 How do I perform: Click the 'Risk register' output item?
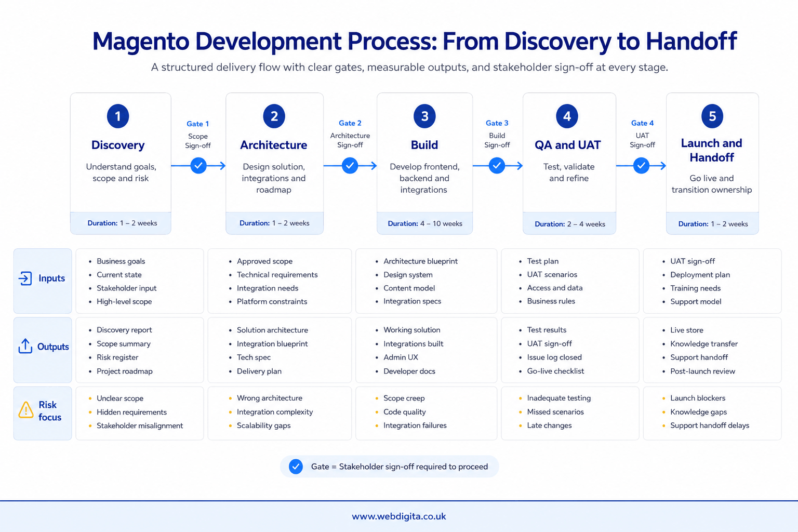pos(117,357)
